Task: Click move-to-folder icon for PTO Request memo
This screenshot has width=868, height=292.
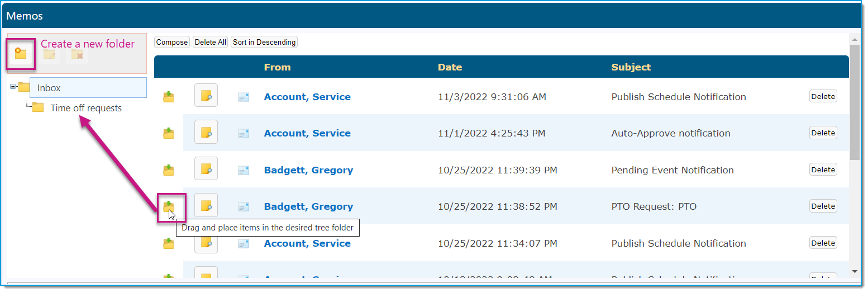Action: pos(169,207)
